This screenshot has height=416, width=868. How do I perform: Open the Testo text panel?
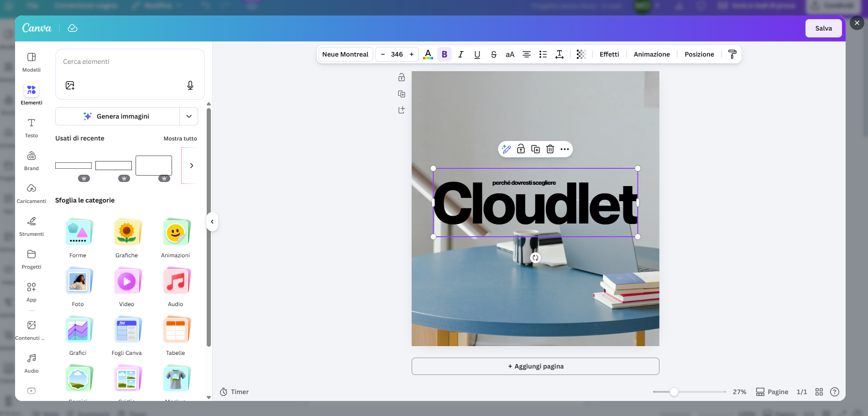coord(31,128)
